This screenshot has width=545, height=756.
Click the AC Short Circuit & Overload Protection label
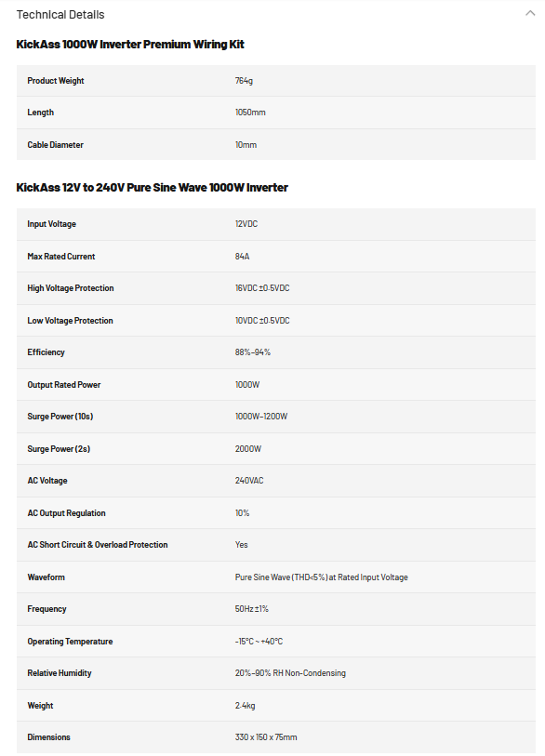[x=98, y=545]
